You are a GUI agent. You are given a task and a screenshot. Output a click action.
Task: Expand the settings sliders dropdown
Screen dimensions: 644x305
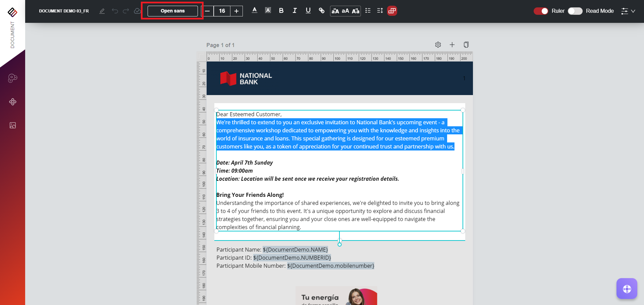tap(628, 11)
